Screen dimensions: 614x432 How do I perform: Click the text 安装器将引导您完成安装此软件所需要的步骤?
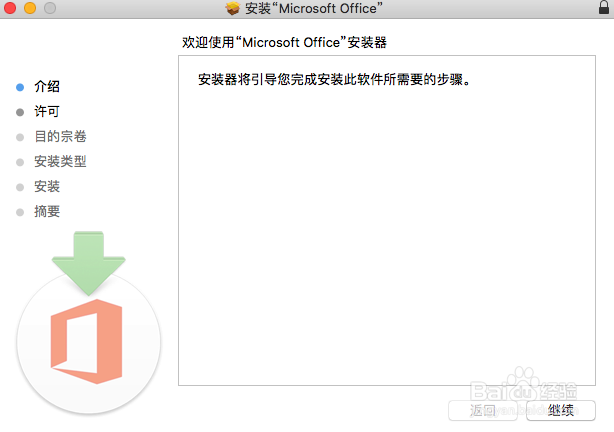[x=334, y=80]
